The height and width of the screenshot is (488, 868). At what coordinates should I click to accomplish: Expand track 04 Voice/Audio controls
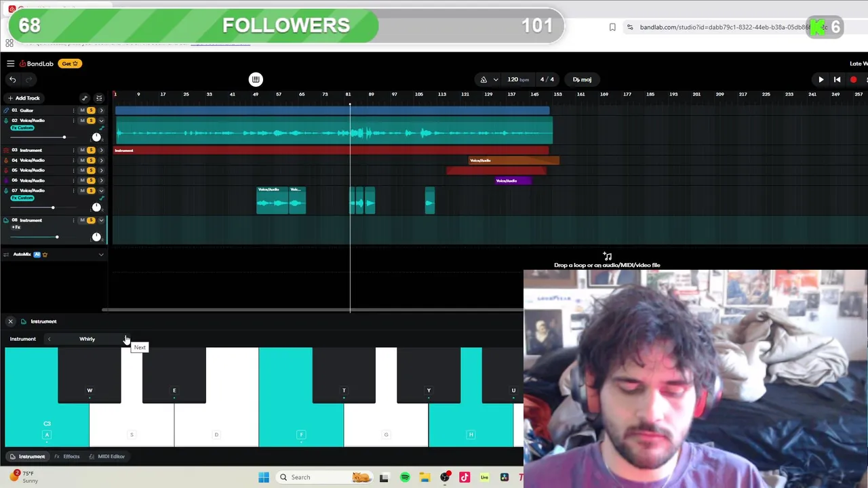point(101,161)
